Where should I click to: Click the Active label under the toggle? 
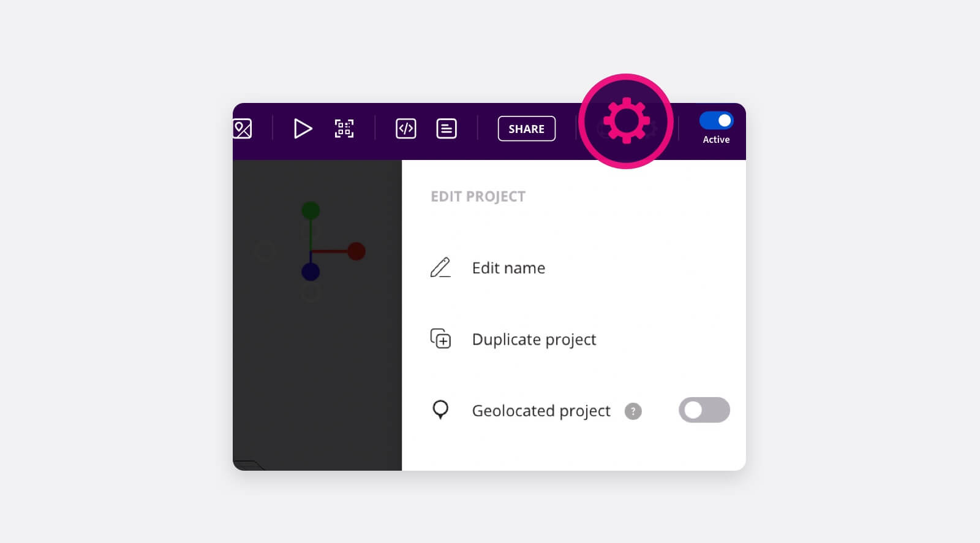[x=716, y=140]
